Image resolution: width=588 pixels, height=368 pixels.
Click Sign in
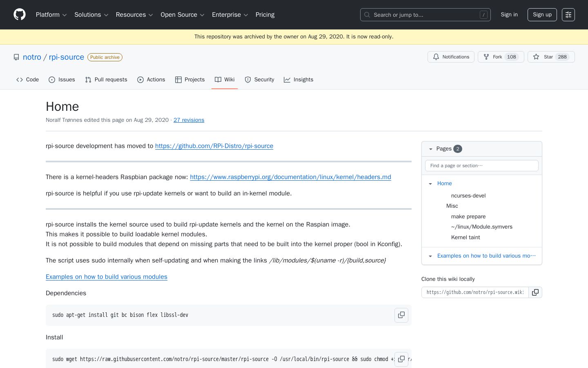pos(509,15)
